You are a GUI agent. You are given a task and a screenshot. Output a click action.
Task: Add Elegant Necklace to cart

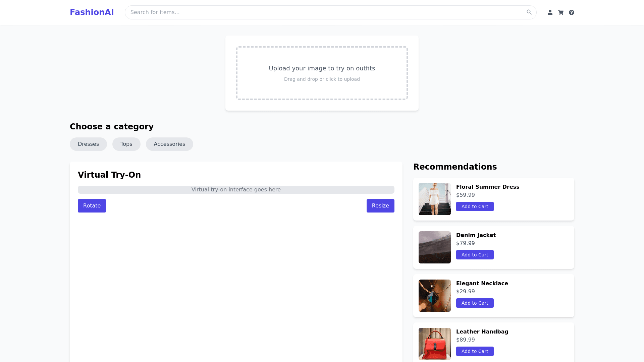point(475,303)
